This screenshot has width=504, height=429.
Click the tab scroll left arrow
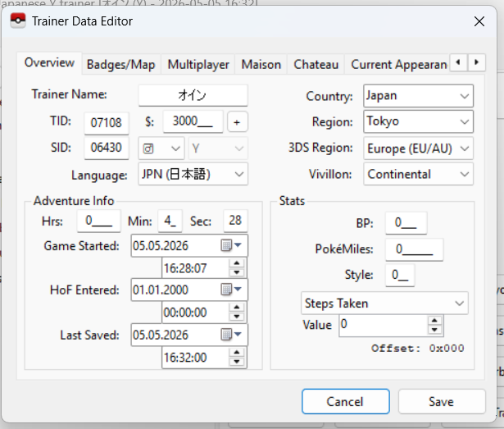pyautogui.click(x=458, y=62)
